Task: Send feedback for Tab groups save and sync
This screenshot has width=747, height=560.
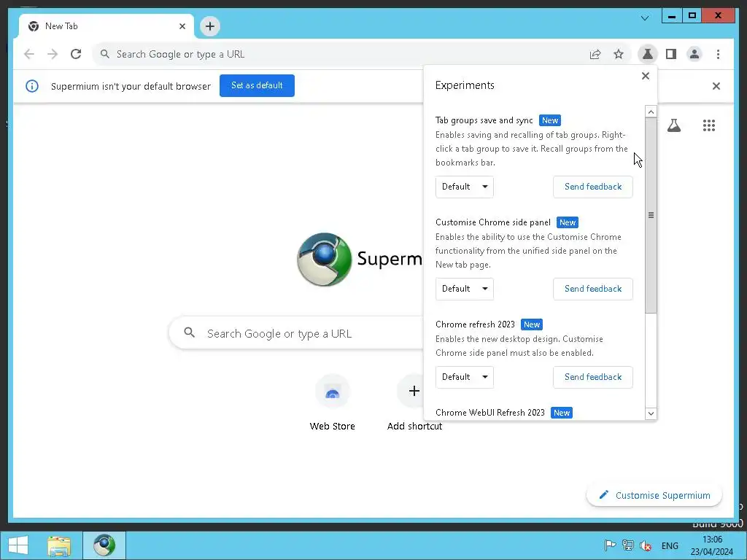Action: click(x=593, y=187)
